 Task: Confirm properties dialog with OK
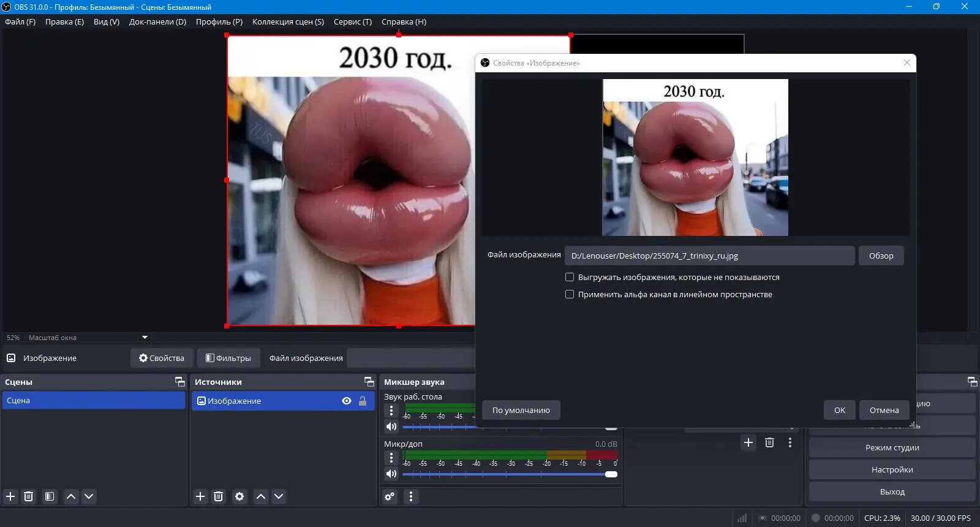coord(839,410)
